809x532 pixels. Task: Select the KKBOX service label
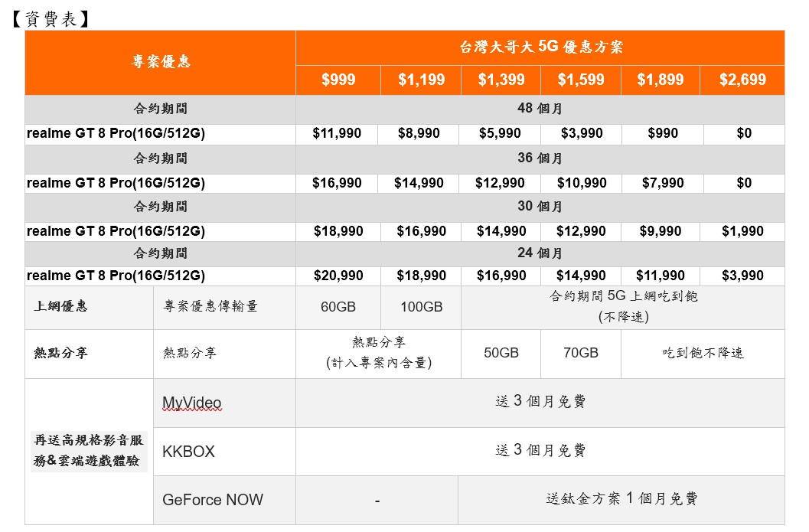(188, 452)
